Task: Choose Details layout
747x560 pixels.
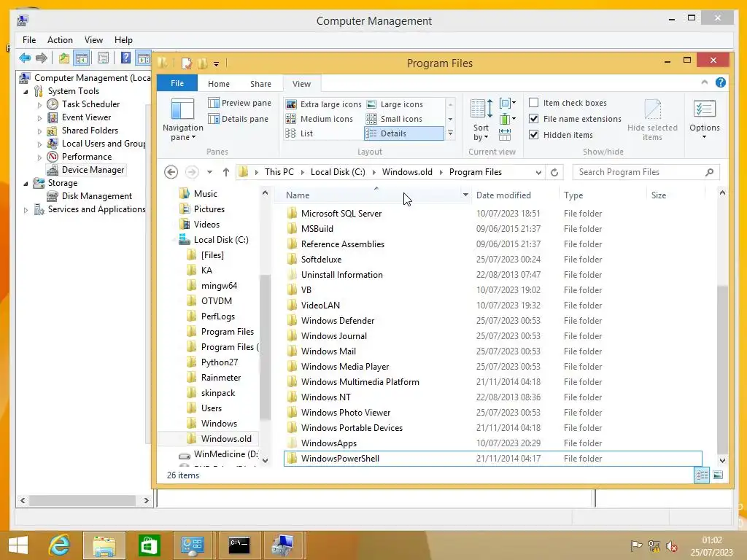Action: pos(403,134)
